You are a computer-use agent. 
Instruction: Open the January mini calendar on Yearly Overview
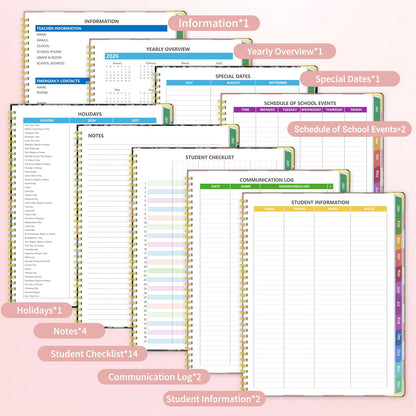(118, 72)
